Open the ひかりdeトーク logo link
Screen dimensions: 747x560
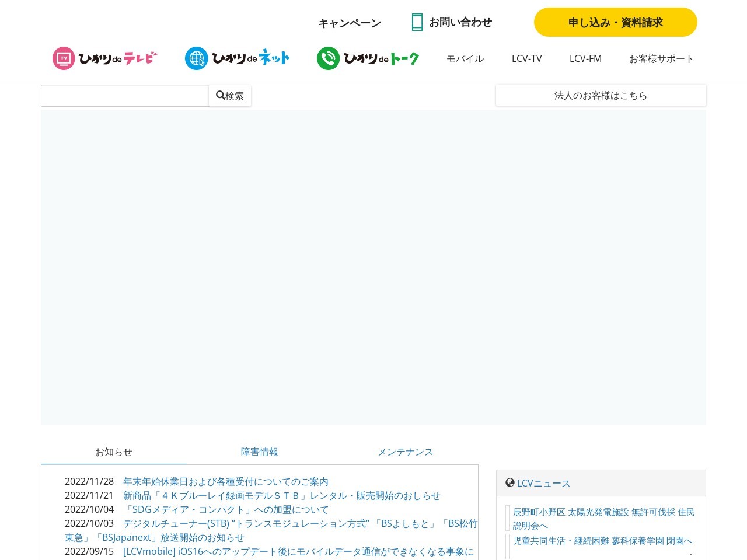pyautogui.click(x=368, y=58)
